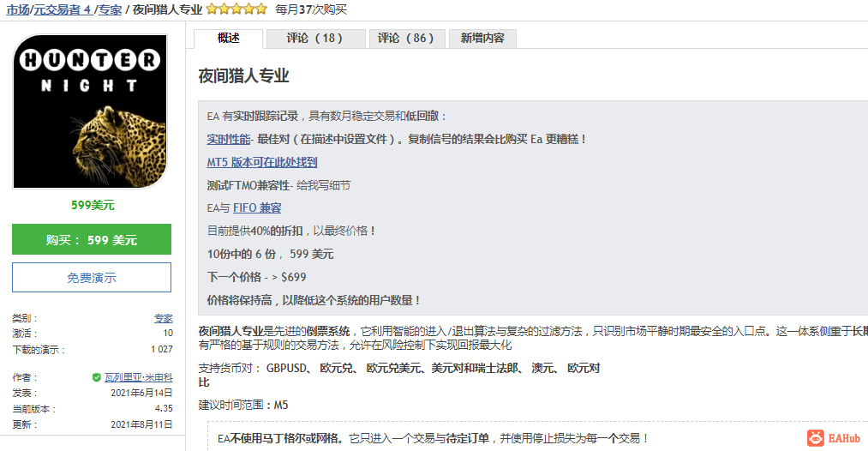Switch to the 评论 (18) tab
This screenshot has height=451, width=868.
pos(315,39)
